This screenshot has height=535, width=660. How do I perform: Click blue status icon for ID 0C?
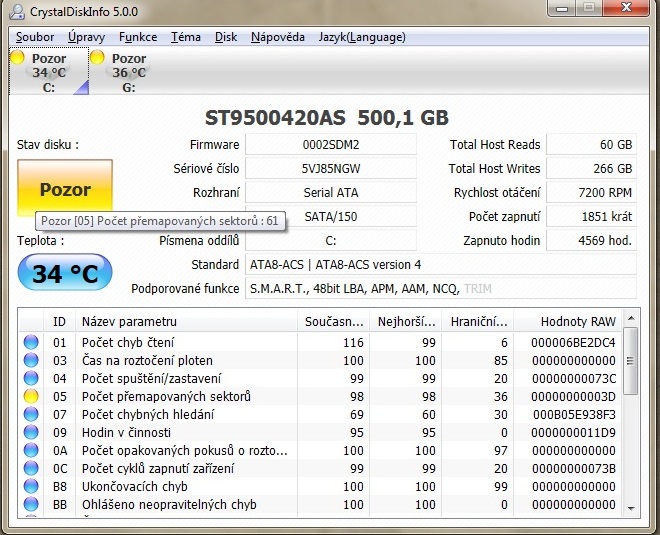(31, 468)
